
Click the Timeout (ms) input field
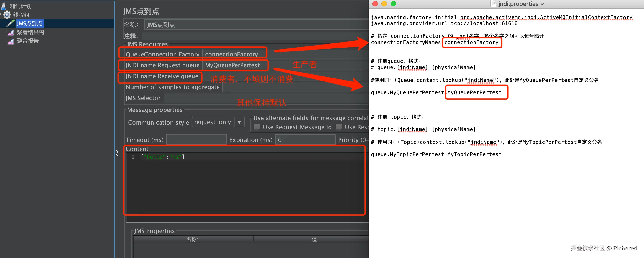[196, 140]
